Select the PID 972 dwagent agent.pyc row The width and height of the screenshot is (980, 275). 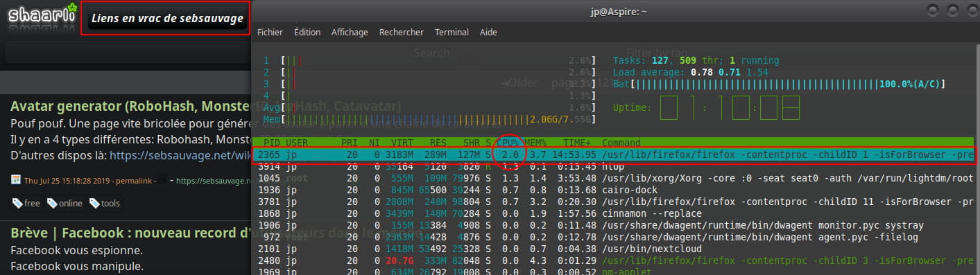(614, 237)
